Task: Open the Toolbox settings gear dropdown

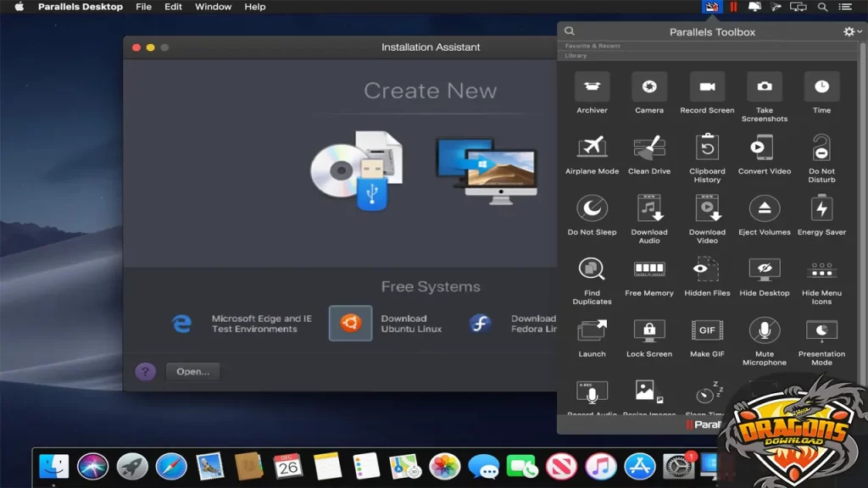Action: click(850, 31)
